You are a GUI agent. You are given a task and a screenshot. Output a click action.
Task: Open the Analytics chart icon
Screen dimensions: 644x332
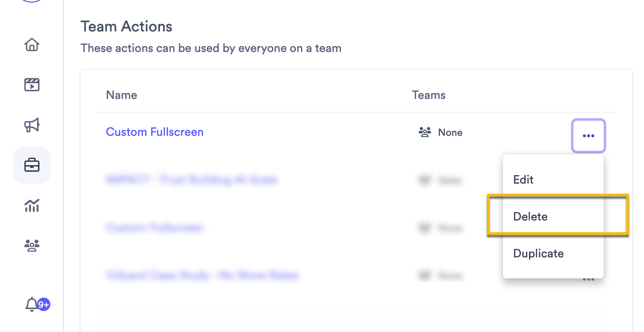(32, 206)
